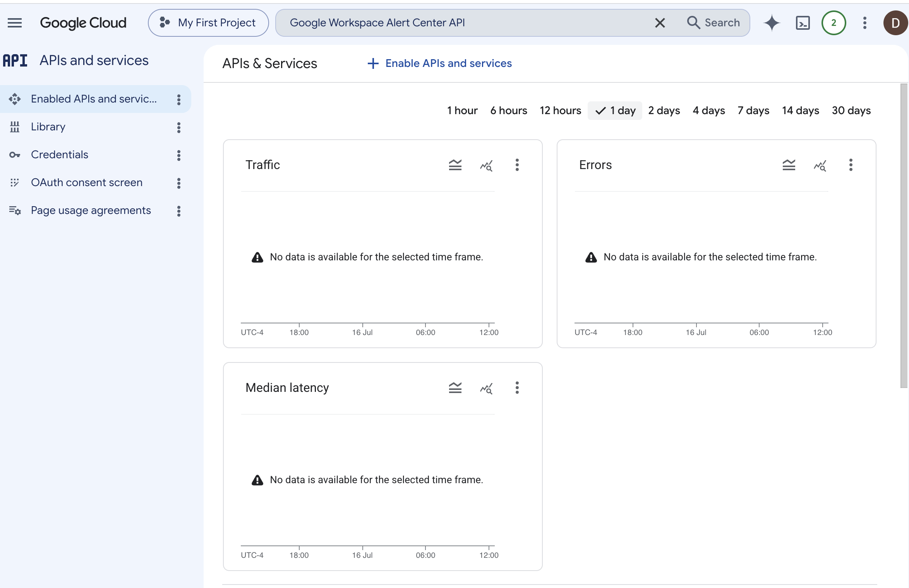Image resolution: width=909 pixels, height=588 pixels.
Task: Click the Credentials key icon
Action: point(15,155)
